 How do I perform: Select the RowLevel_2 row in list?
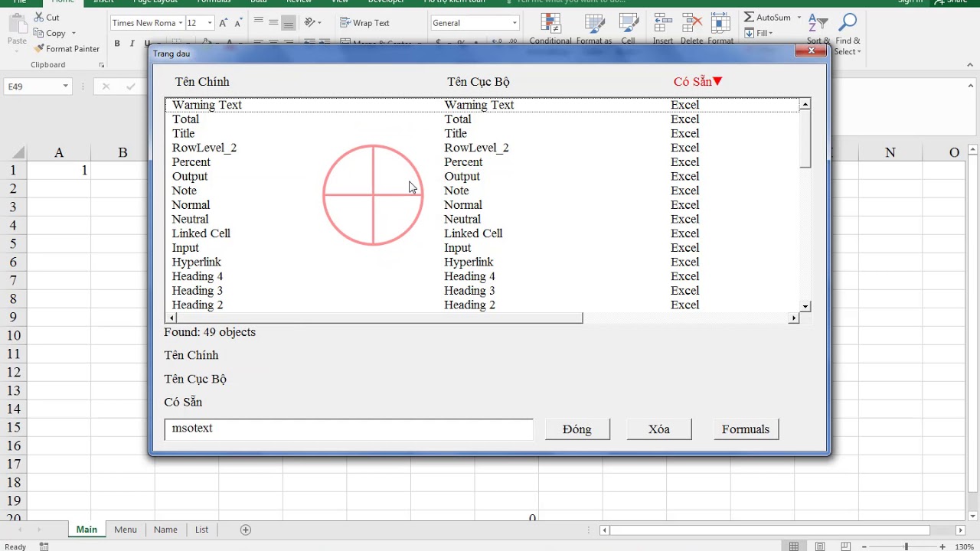[x=482, y=148]
